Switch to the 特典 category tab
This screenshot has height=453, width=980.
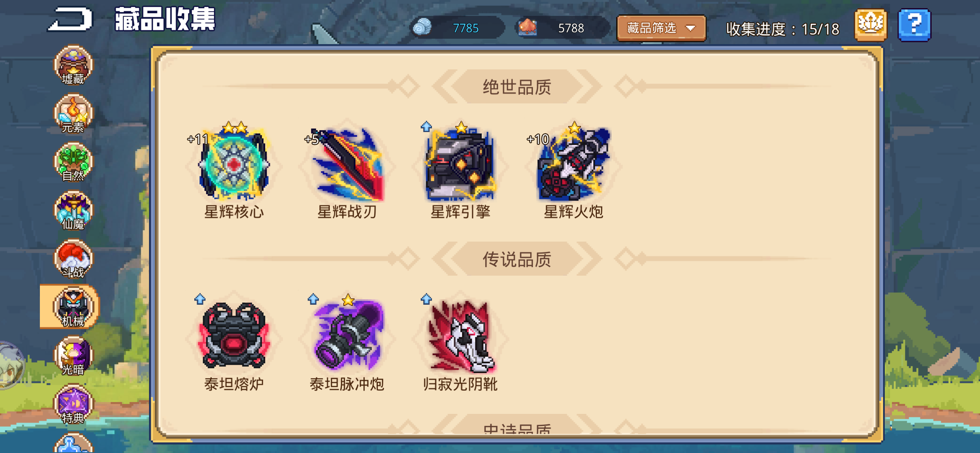coord(73,404)
